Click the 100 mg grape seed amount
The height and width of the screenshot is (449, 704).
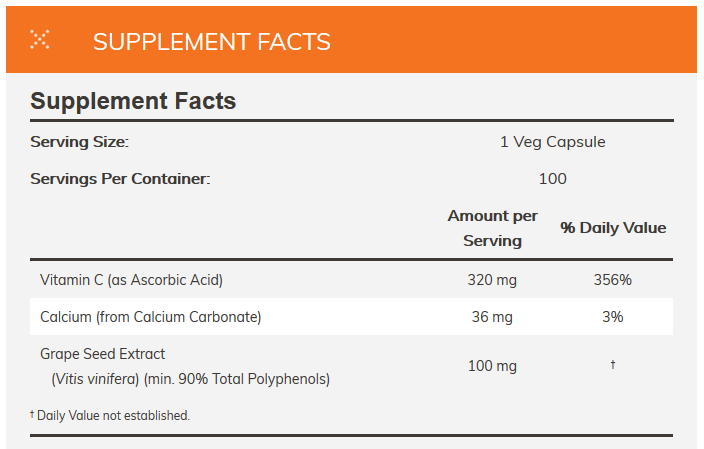tap(492, 366)
